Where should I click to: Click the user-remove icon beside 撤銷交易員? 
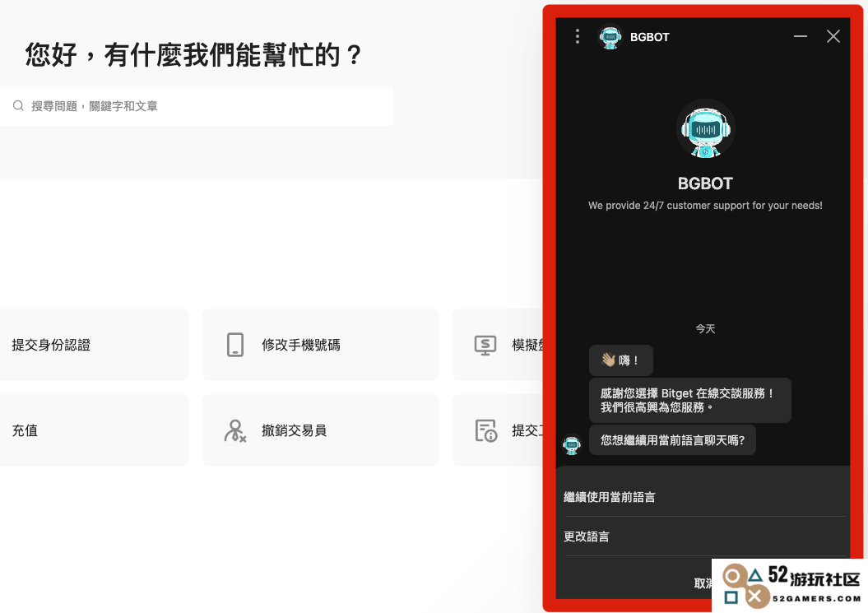coord(235,430)
